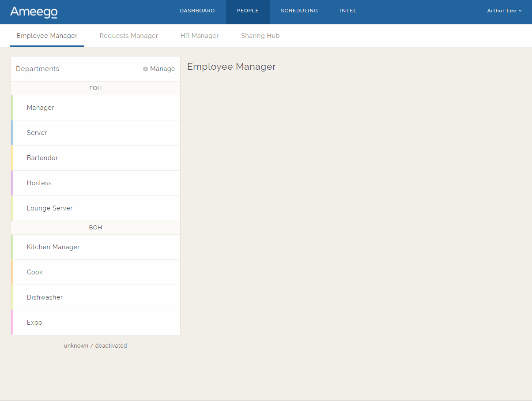532x401 pixels.
Task: Switch to the Sharing Hub tab
Action: tap(260, 36)
